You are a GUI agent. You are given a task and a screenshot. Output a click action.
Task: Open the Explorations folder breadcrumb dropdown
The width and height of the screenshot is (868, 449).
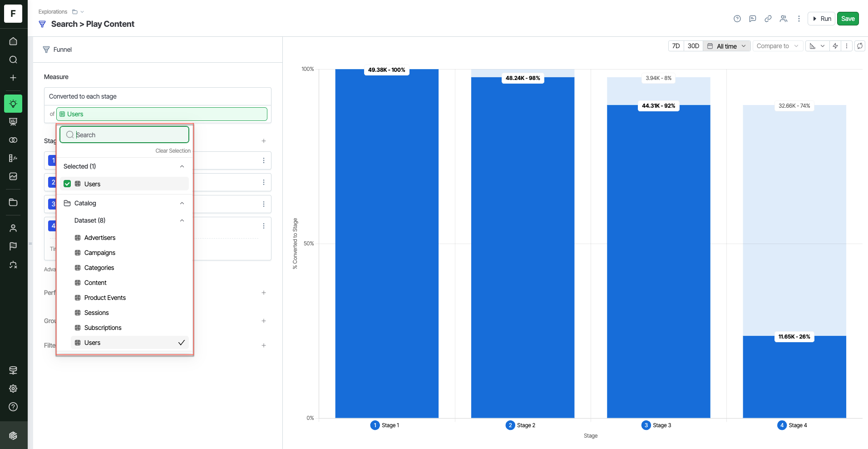pyautogui.click(x=78, y=12)
